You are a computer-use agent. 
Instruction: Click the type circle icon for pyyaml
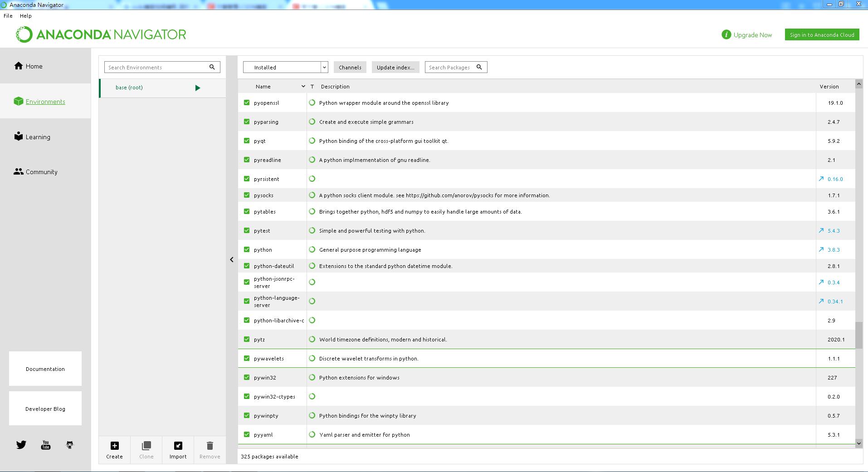coord(312,434)
